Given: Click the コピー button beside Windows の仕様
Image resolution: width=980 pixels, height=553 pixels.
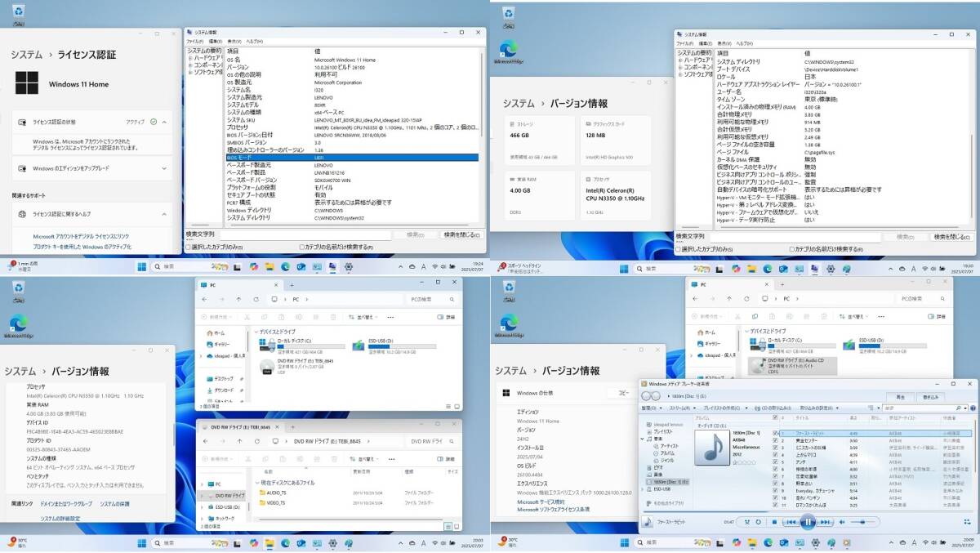Looking at the screenshot, I should pos(624,393).
